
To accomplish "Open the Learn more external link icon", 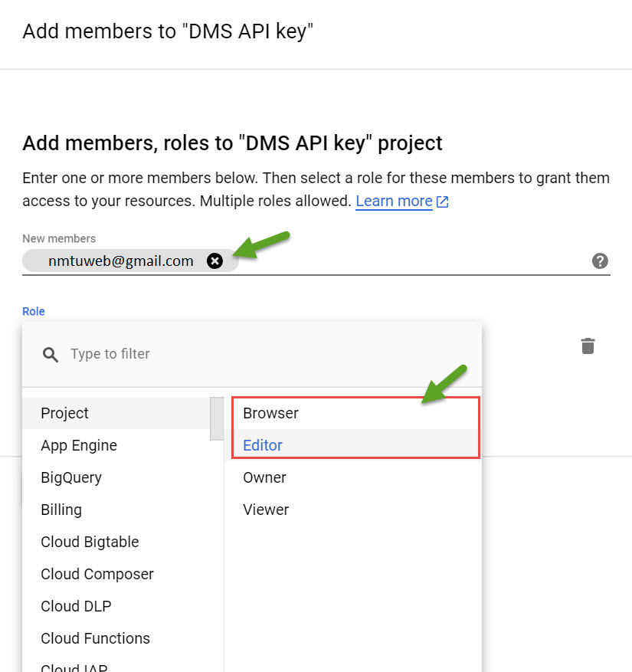I will click(x=442, y=202).
